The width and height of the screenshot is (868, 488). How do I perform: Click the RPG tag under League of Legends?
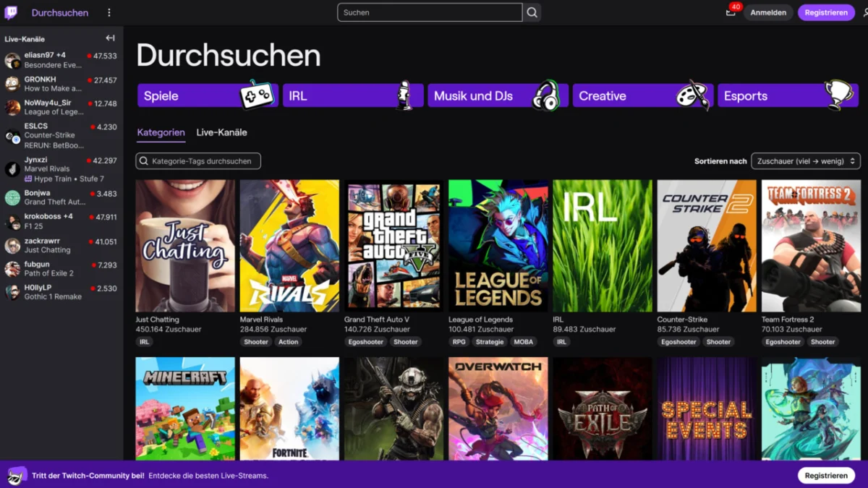click(459, 342)
